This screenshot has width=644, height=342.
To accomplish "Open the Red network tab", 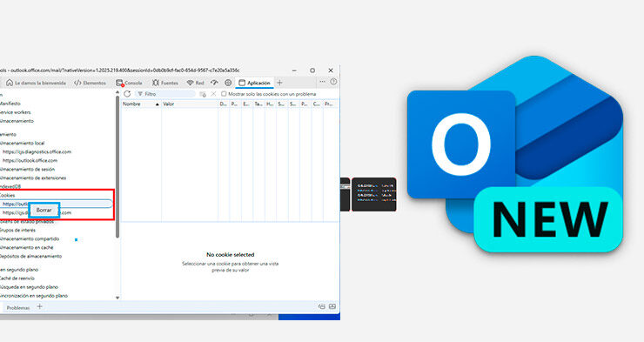I will 196,83.
